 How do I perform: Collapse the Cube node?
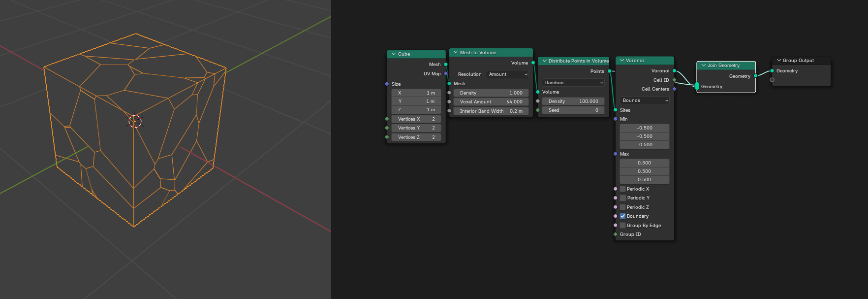[394, 54]
